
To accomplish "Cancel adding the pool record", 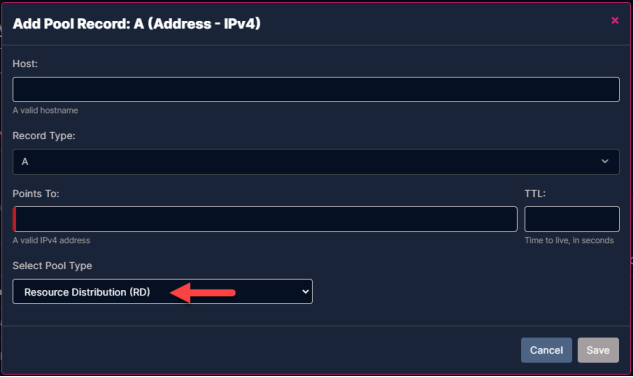I will 546,350.
